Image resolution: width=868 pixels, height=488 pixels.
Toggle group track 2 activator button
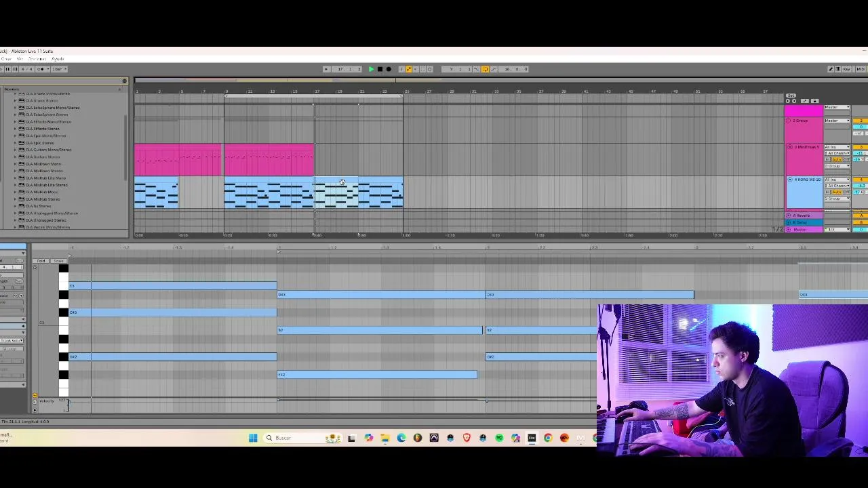[x=861, y=121]
